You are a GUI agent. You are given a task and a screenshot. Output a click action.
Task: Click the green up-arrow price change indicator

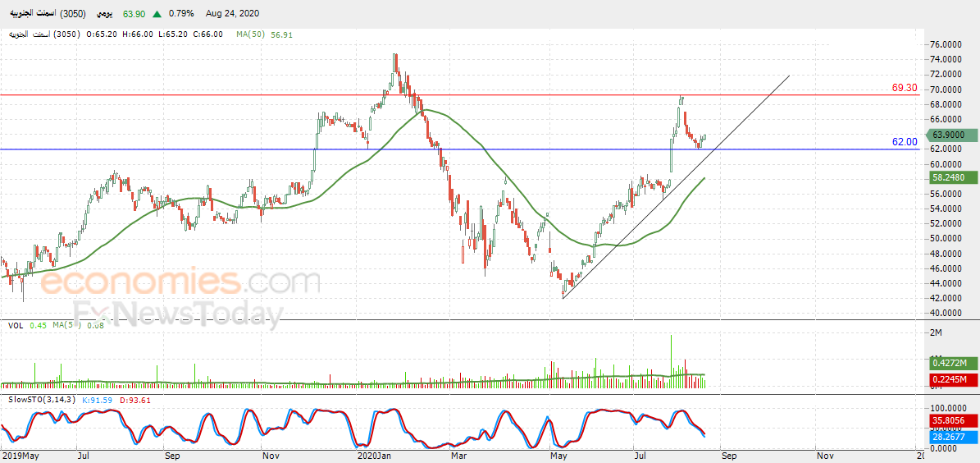(157, 13)
